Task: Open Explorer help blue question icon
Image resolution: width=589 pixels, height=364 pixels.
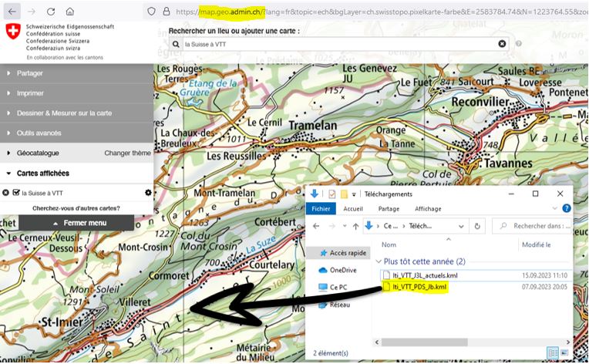Action: pos(567,208)
